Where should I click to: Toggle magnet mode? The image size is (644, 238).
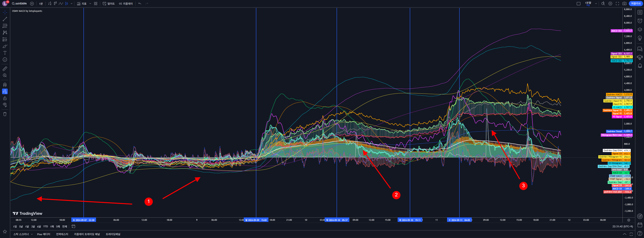tap(5, 85)
